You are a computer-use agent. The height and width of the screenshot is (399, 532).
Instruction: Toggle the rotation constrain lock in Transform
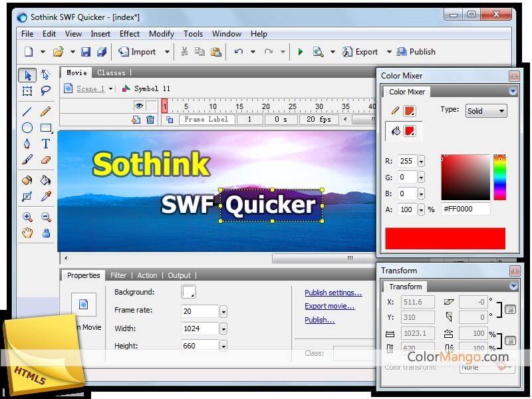point(510,309)
